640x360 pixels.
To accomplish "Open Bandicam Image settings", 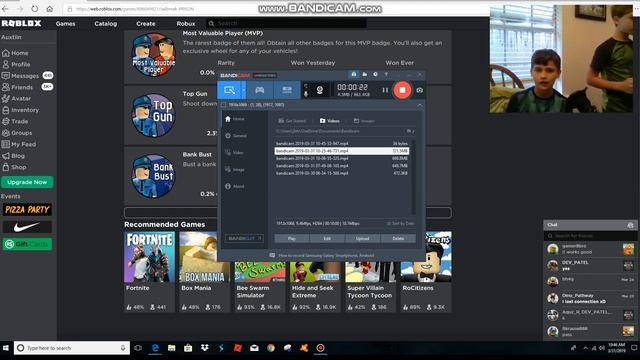I will click(x=235, y=169).
